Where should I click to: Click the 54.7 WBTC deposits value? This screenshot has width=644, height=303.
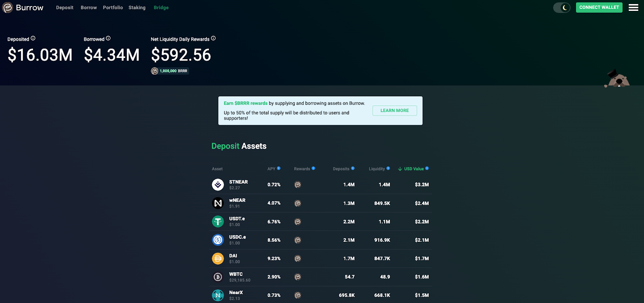(350, 277)
